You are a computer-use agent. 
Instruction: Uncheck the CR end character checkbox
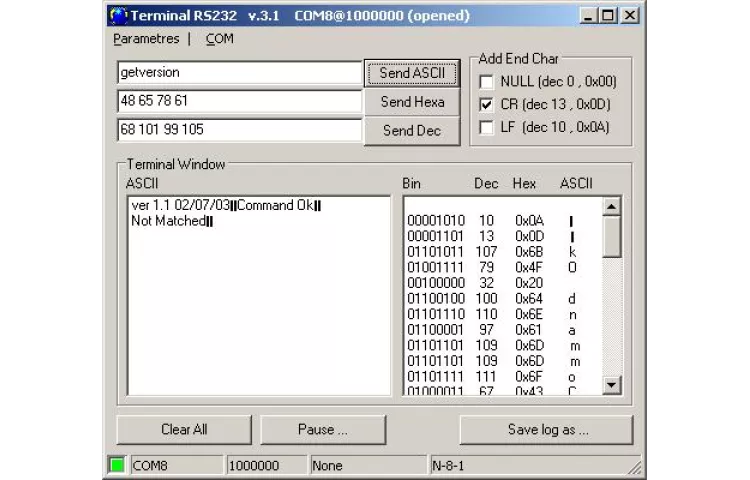click(x=487, y=104)
